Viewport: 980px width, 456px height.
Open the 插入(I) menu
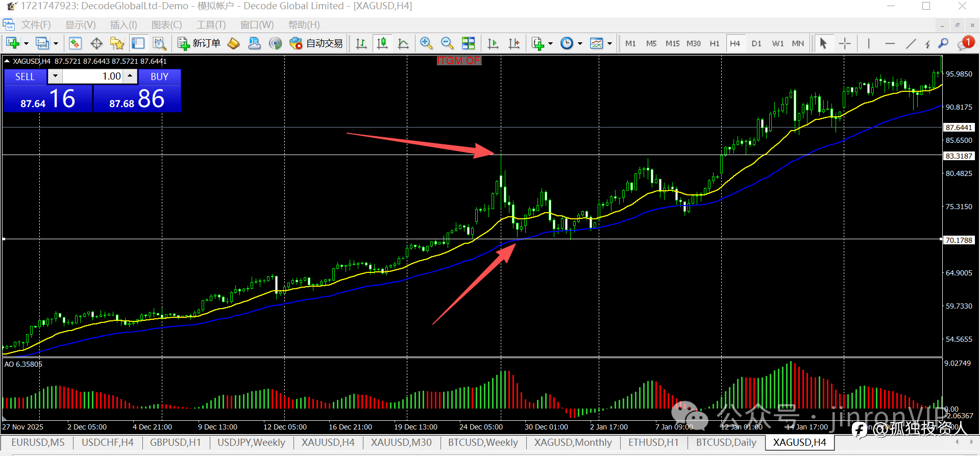pos(124,25)
